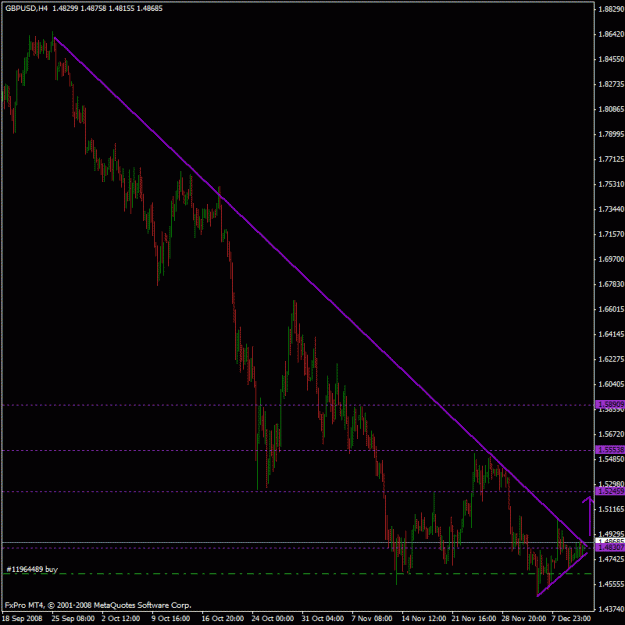Click the 1.64145 price axis label

tap(611, 334)
